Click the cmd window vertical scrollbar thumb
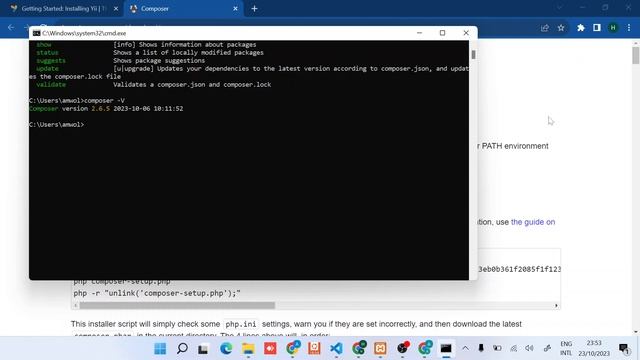 pyautogui.click(x=473, y=54)
